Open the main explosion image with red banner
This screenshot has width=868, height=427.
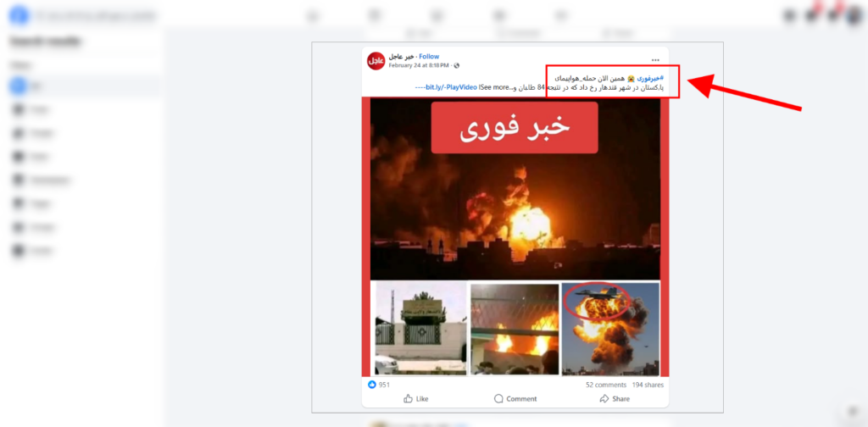pyautogui.click(x=515, y=189)
